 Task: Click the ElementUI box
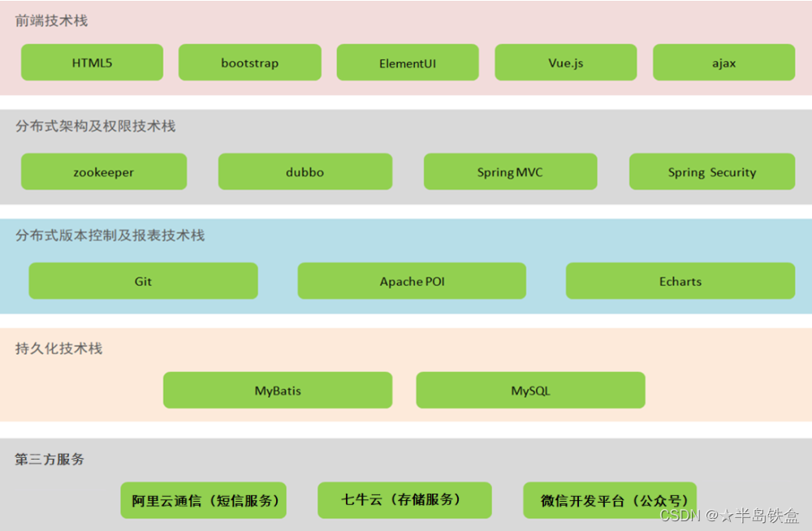click(x=408, y=63)
